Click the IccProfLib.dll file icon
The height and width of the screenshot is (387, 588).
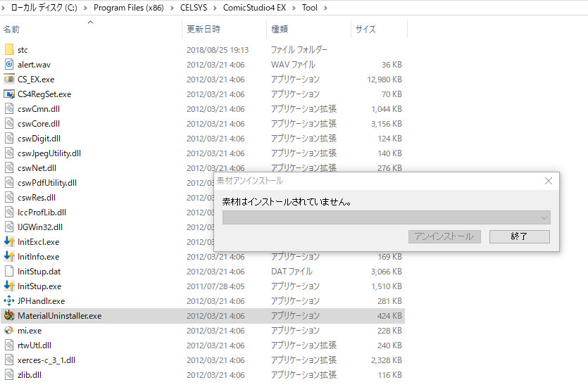pyautogui.click(x=9, y=212)
